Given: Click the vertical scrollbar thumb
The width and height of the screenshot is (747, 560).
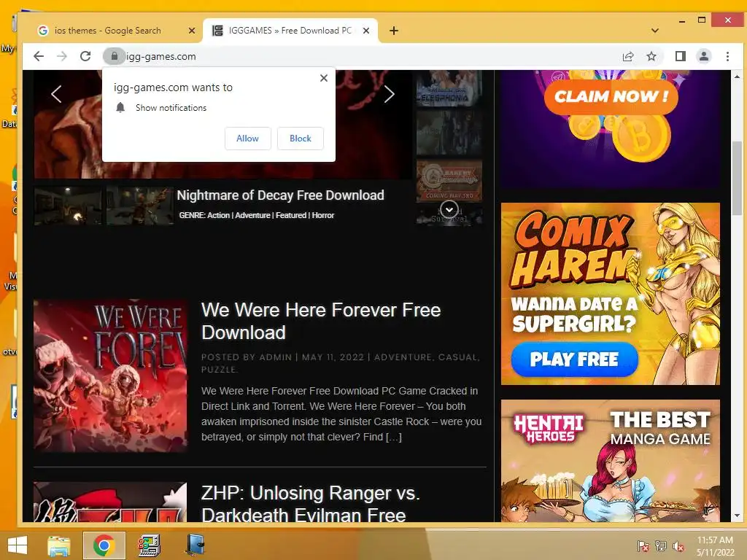Looking at the screenshot, I should [x=737, y=178].
